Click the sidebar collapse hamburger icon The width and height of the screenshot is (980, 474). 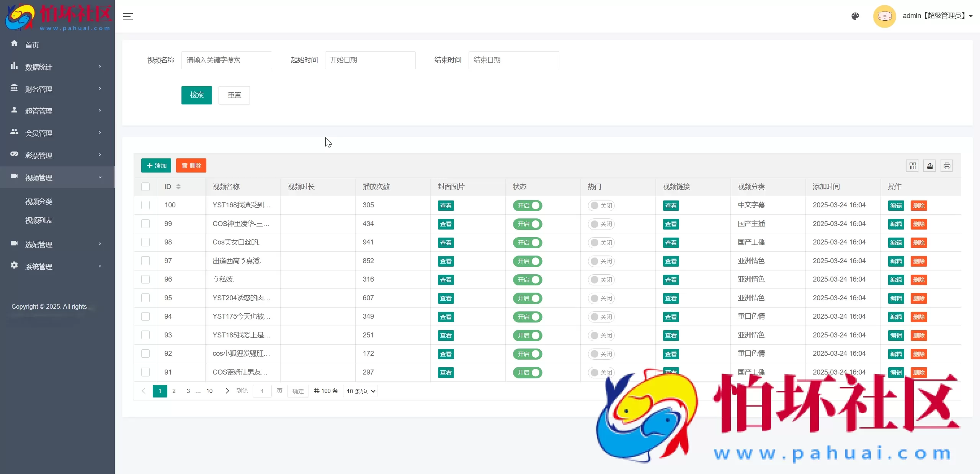(128, 16)
